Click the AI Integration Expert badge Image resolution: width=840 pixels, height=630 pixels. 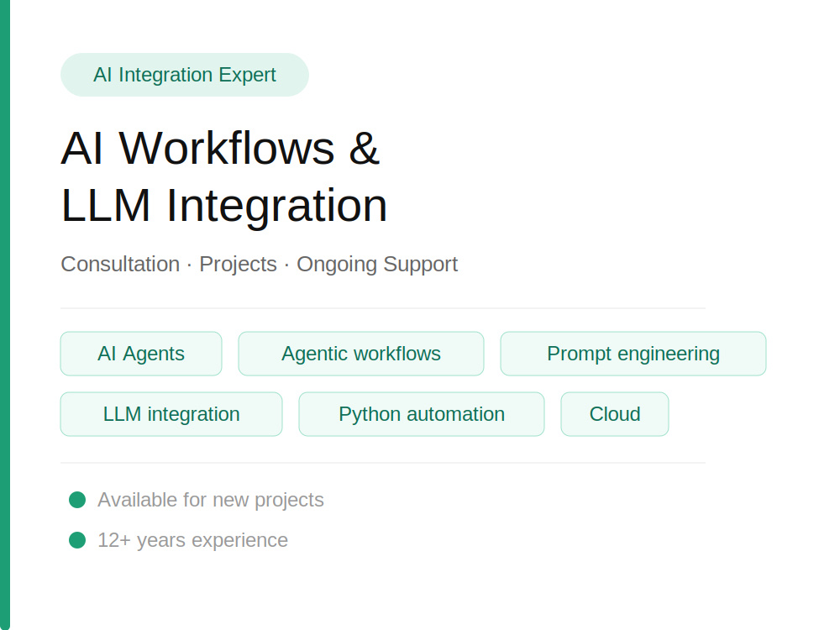184,75
